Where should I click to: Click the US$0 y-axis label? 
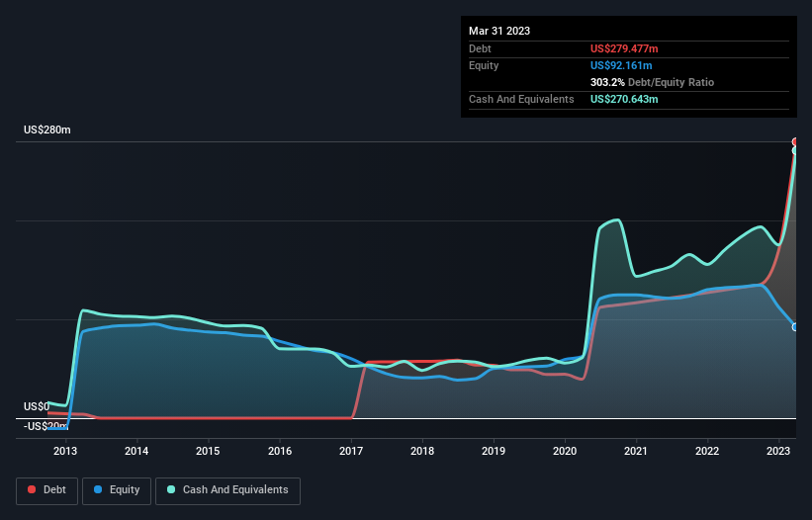37,406
